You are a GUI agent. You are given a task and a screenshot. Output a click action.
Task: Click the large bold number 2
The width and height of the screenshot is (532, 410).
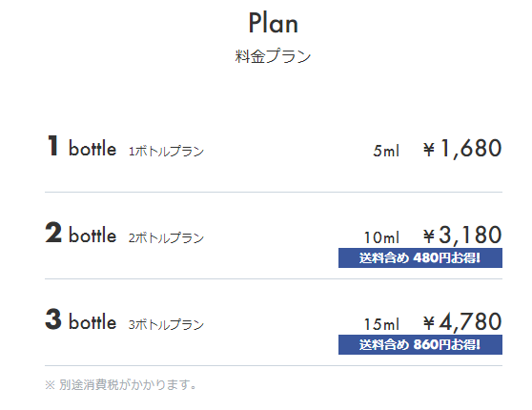pyautogui.click(x=53, y=233)
